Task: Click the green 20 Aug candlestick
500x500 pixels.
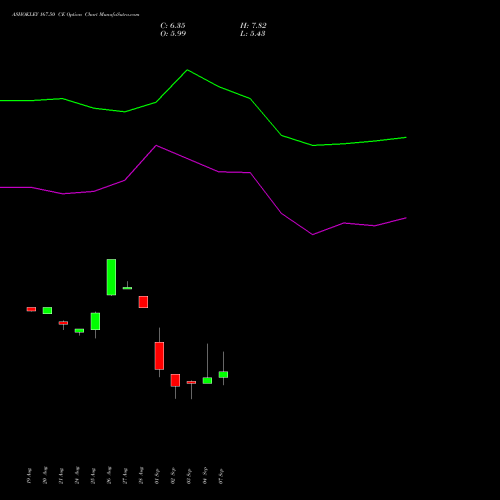Action: click(x=47, y=310)
